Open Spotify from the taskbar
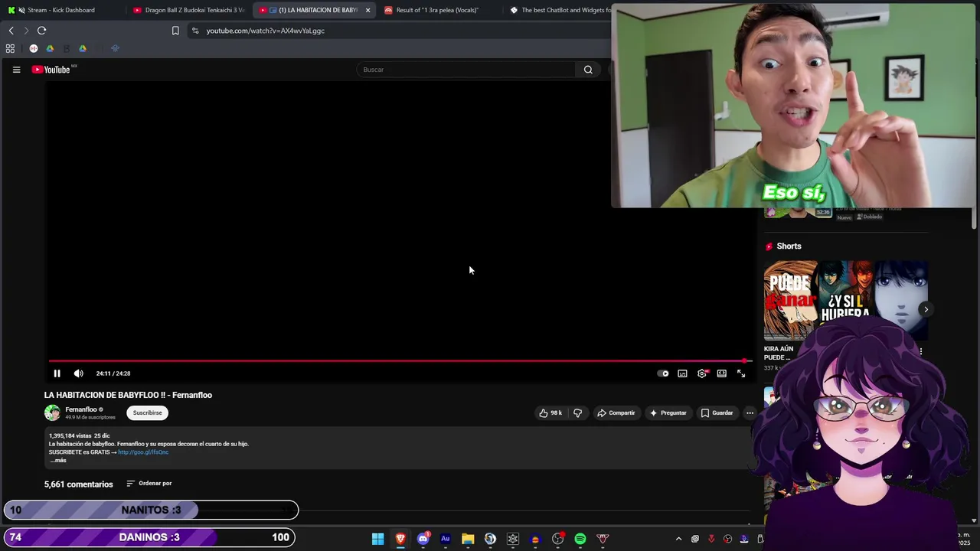Screen dimensions: 980x551 click(x=580, y=539)
